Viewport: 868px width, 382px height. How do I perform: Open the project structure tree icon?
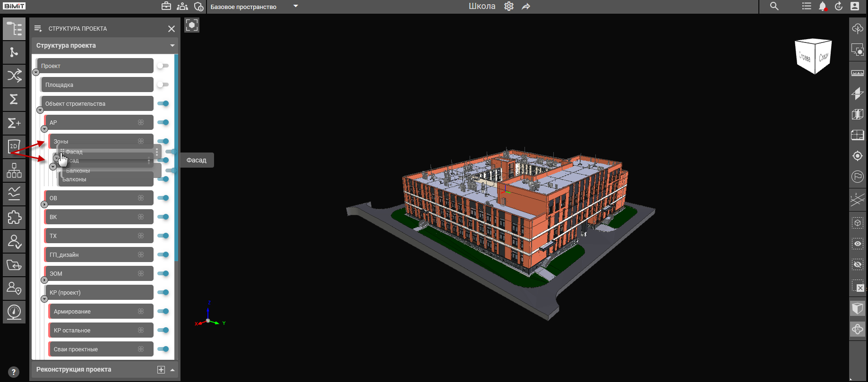click(x=14, y=29)
